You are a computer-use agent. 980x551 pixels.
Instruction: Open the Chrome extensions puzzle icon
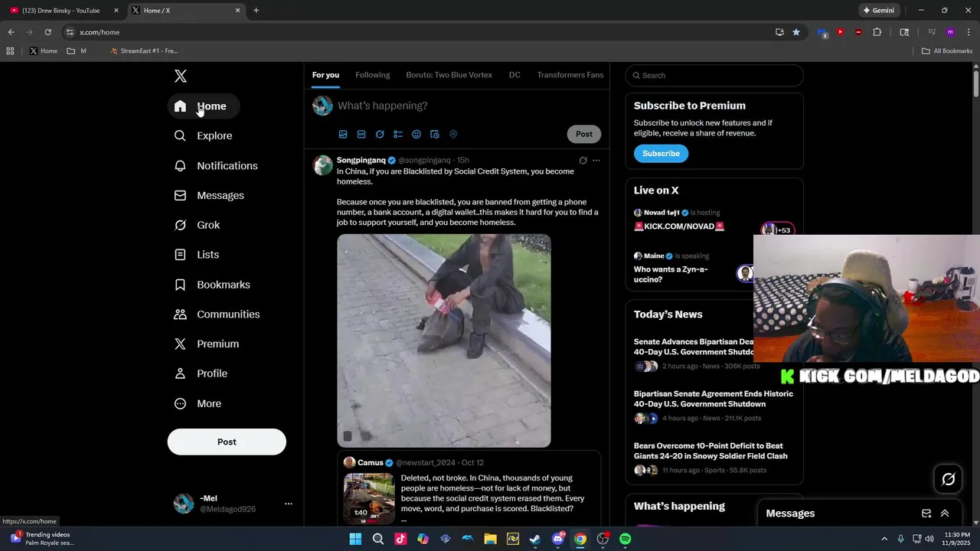point(877,32)
